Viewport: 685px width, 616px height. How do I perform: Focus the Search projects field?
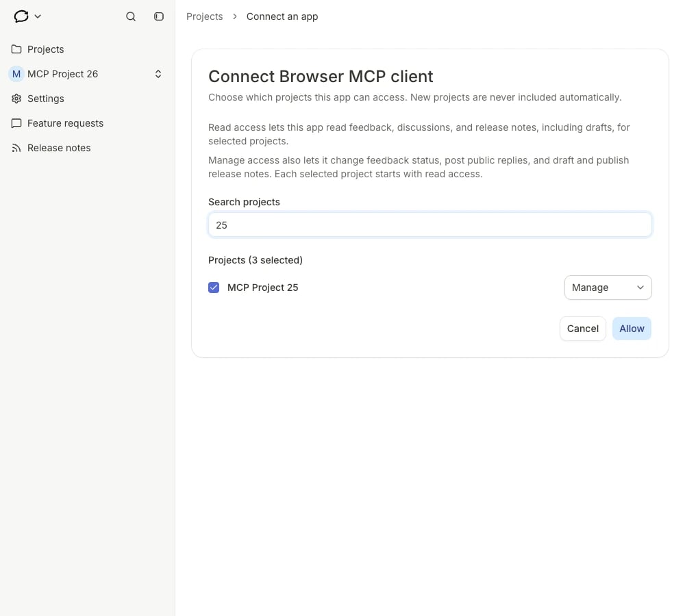click(x=430, y=224)
